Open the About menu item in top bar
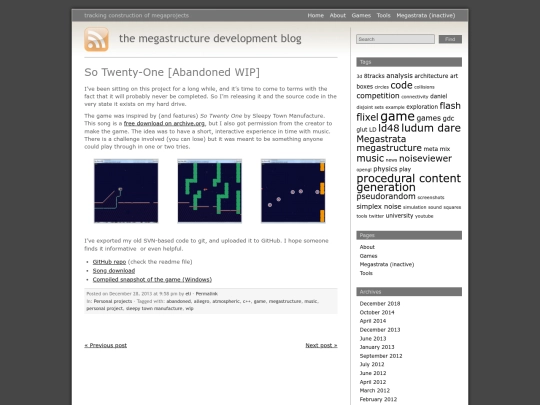The width and height of the screenshot is (540, 405). tap(338, 15)
